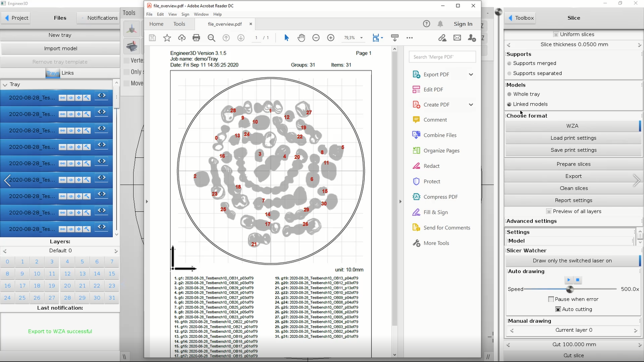The height and width of the screenshot is (362, 644).
Task: Select the hand pan tool
Action: (x=301, y=38)
